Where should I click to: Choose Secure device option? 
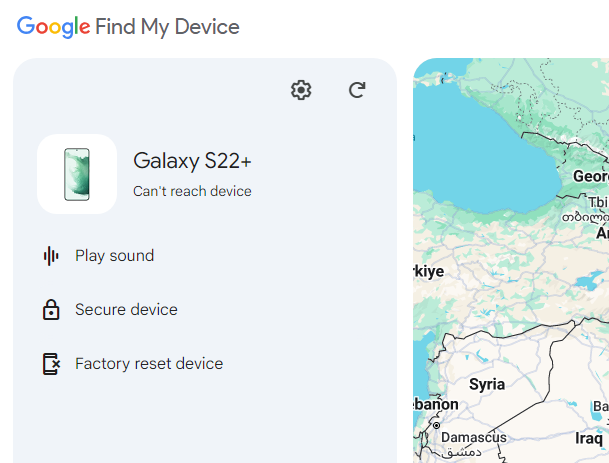[x=126, y=310]
